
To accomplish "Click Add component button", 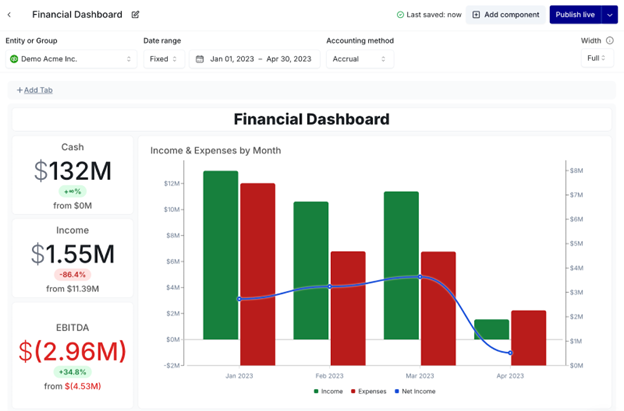I will click(x=506, y=15).
